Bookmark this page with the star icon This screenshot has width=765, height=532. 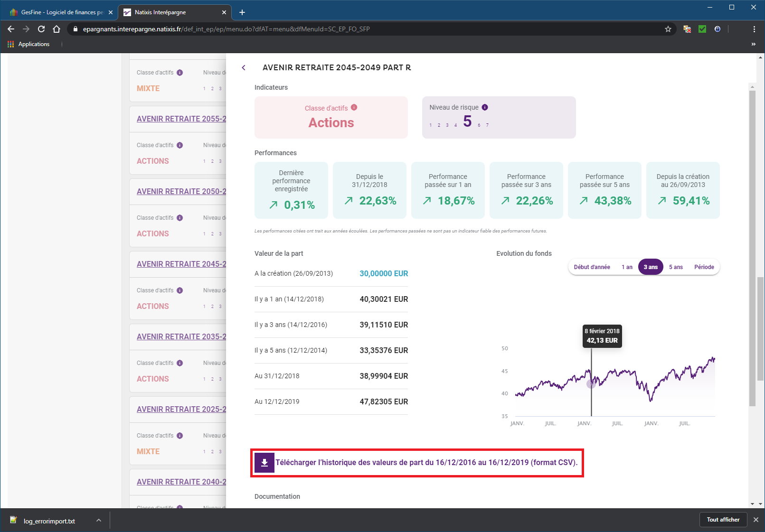coord(668,29)
